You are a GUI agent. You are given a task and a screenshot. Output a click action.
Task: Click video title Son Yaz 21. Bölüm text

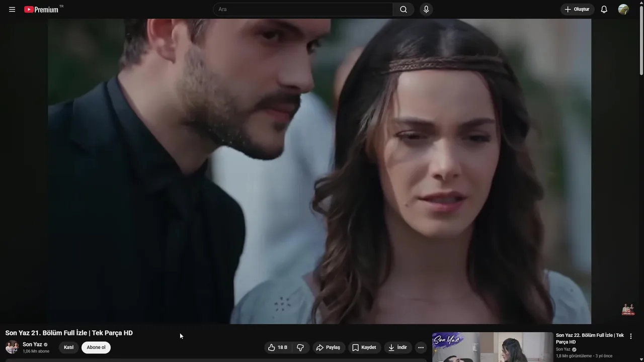pos(69,333)
